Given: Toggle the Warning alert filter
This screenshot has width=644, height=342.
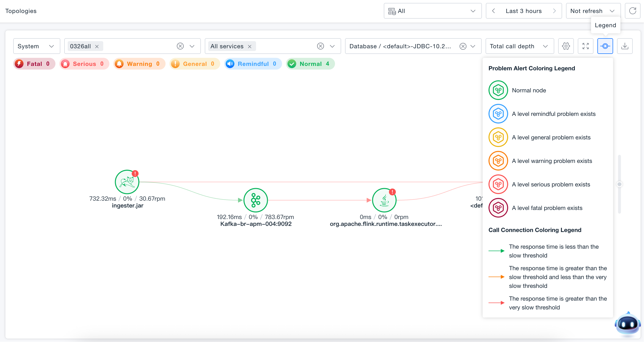Looking at the screenshot, I should pyautogui.click(x=139, y=64).
